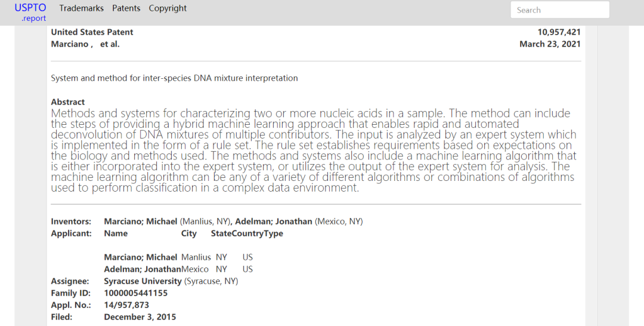
Task: Focus the Search input field
Action: click(x=559, y=10)
